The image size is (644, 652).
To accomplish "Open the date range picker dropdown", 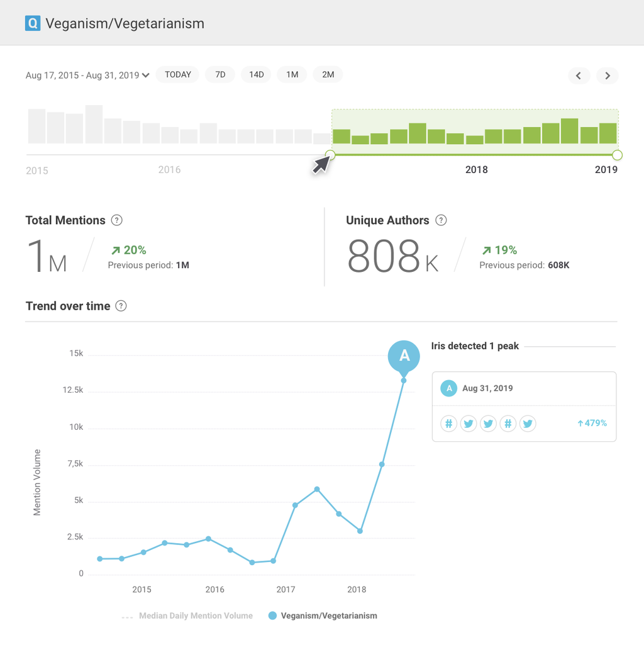I will (87, 74).
